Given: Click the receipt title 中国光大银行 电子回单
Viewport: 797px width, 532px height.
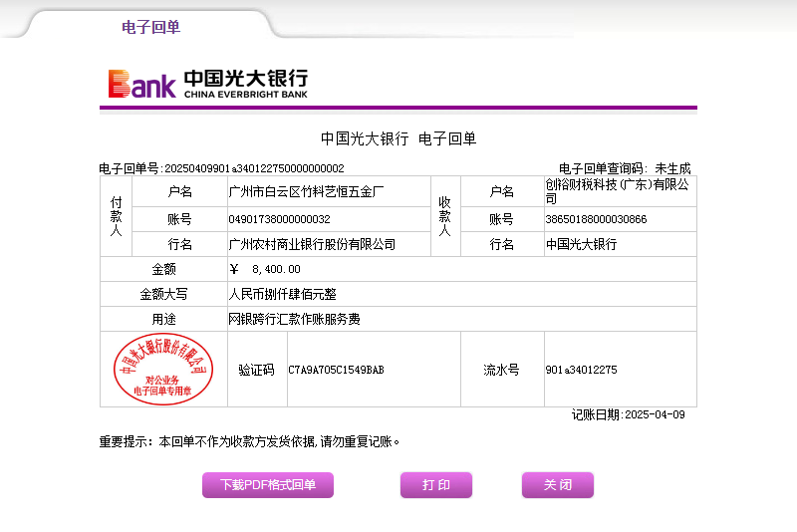Looking at the screenshot, I should [398, 138].
